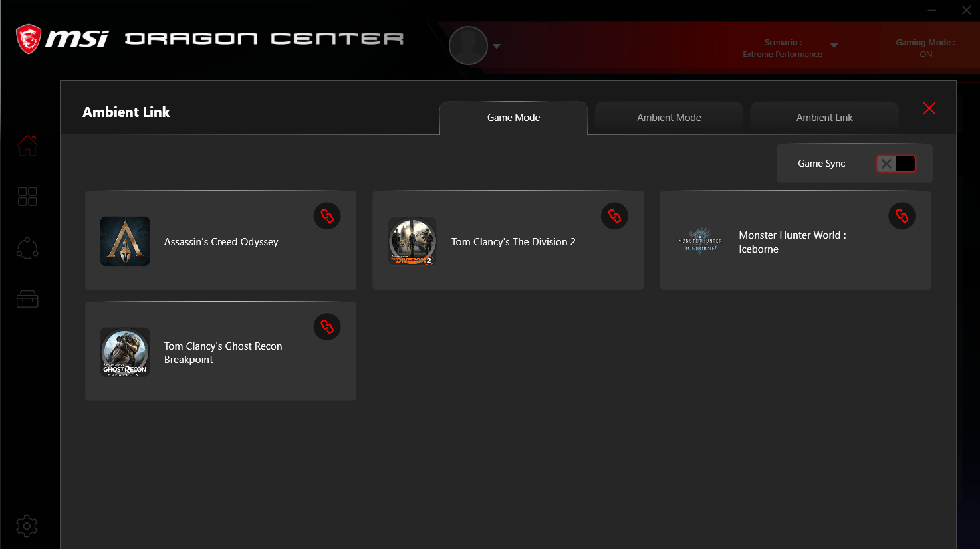Click the link icon for Assassin's Creed Odyssey
The width and height of the screenshot is (980, 549).
(327, 216)
